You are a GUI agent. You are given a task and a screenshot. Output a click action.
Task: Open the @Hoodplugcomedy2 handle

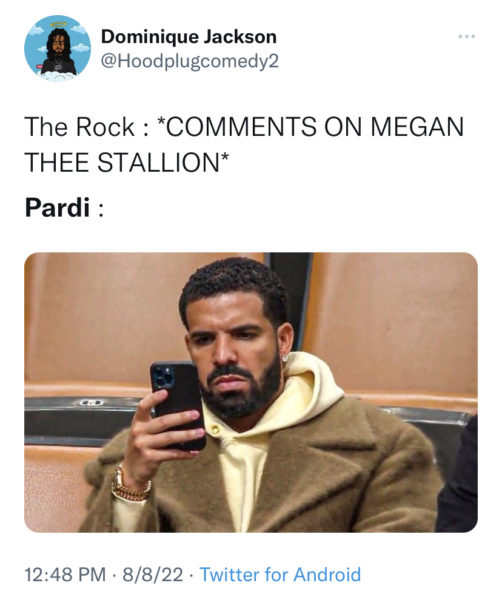click(190, 61)
